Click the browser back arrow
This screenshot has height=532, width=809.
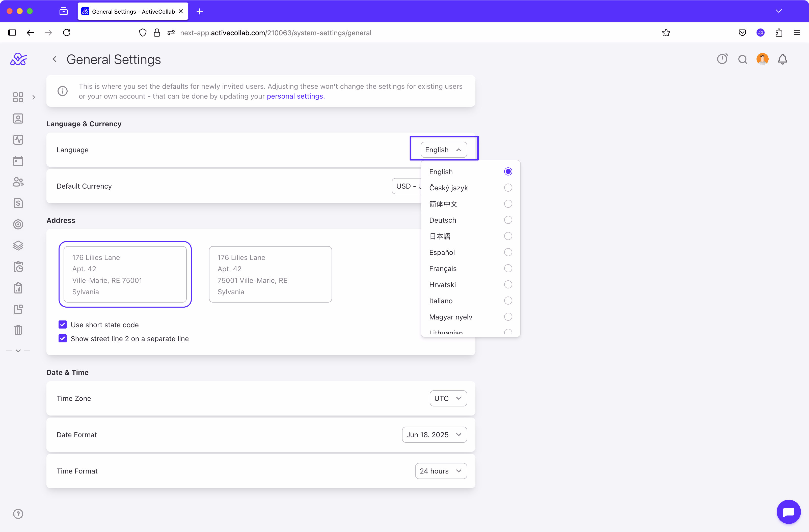[x=30, y=33]
